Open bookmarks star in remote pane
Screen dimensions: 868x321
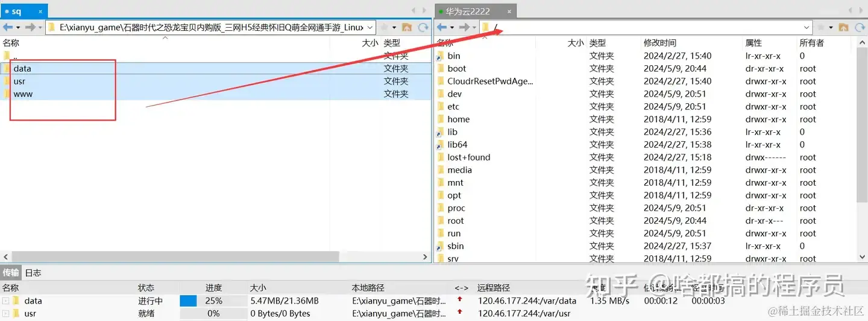click(820, 27)
